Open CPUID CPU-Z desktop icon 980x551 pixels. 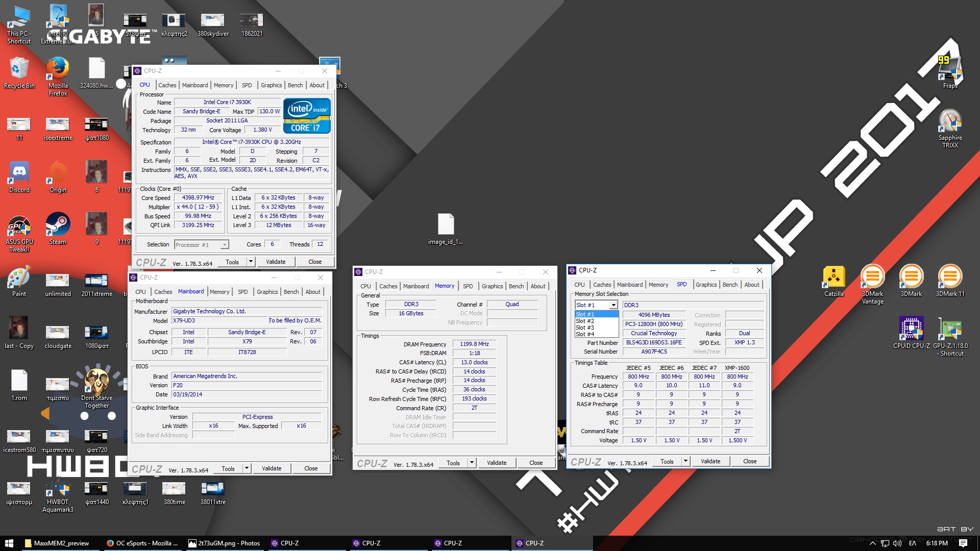point(911,333)
